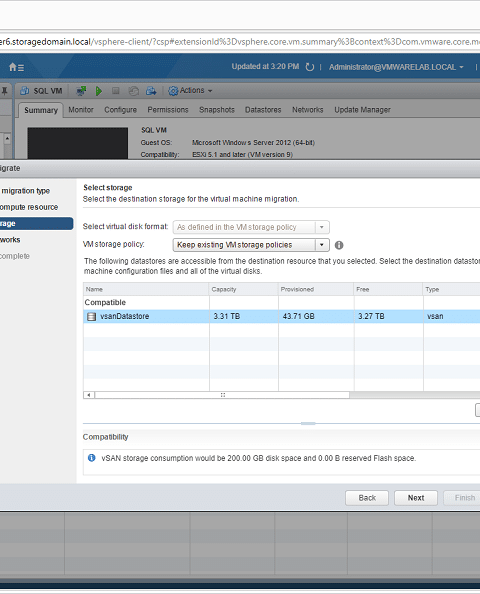Open the Permissions tab
This screenshot has height=594, width=480.
tap(168, 110)
